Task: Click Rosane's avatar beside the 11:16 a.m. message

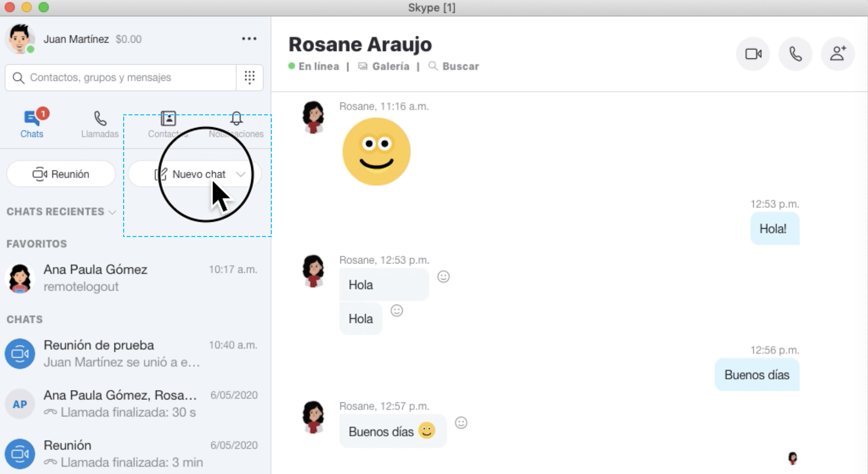Action: coord(313,117)
